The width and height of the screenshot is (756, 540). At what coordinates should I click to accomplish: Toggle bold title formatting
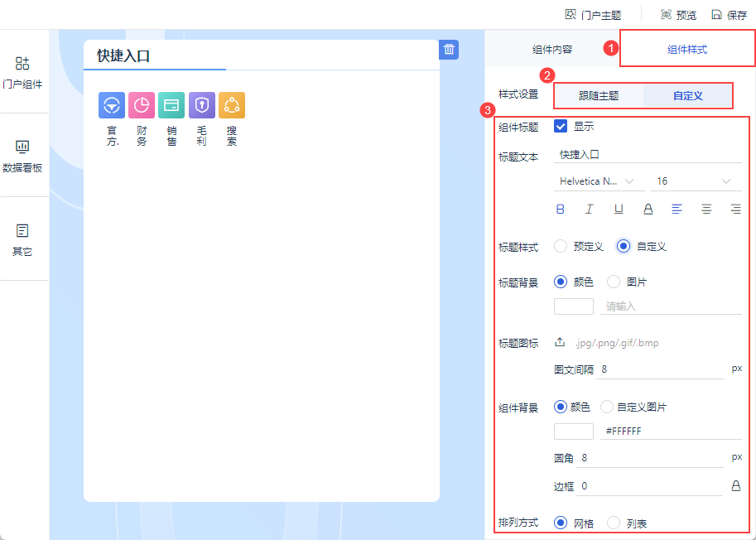(561, 209)
